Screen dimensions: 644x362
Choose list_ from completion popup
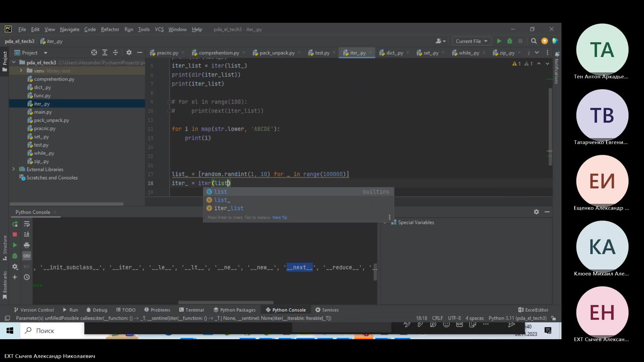coord(299,200)
